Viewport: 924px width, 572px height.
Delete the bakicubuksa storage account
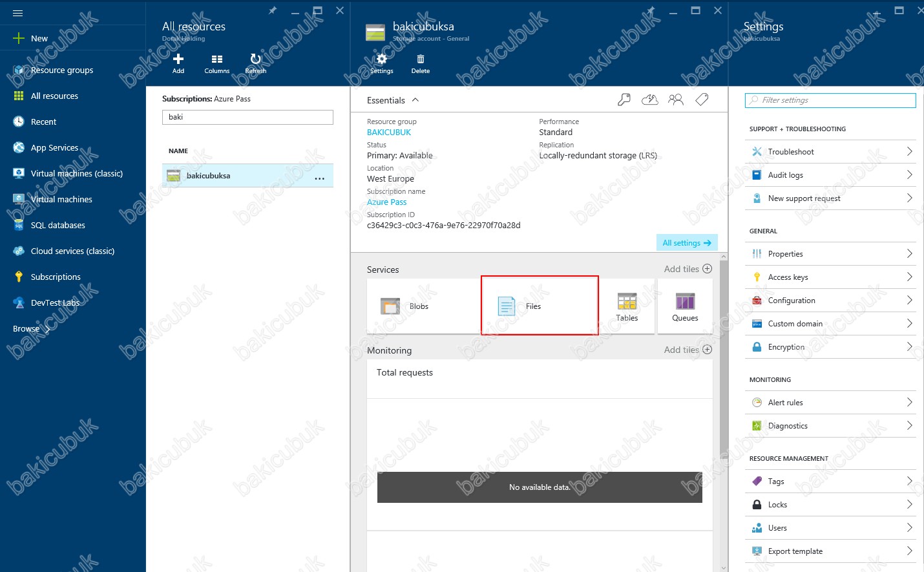421,63
